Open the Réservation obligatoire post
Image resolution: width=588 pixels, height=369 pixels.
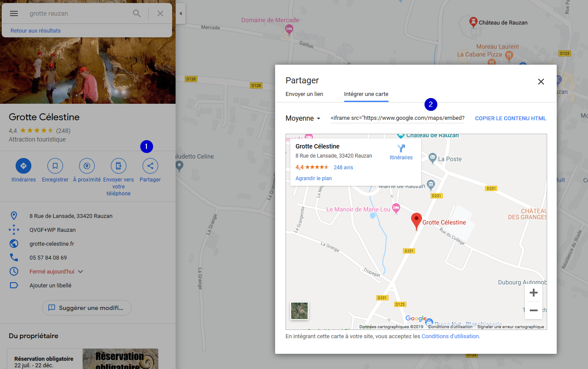point(83,359)
